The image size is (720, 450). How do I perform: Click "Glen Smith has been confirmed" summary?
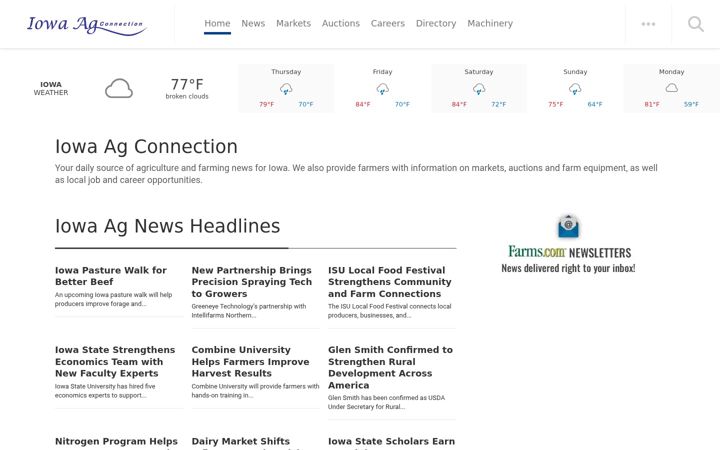[x=386, y=402]
